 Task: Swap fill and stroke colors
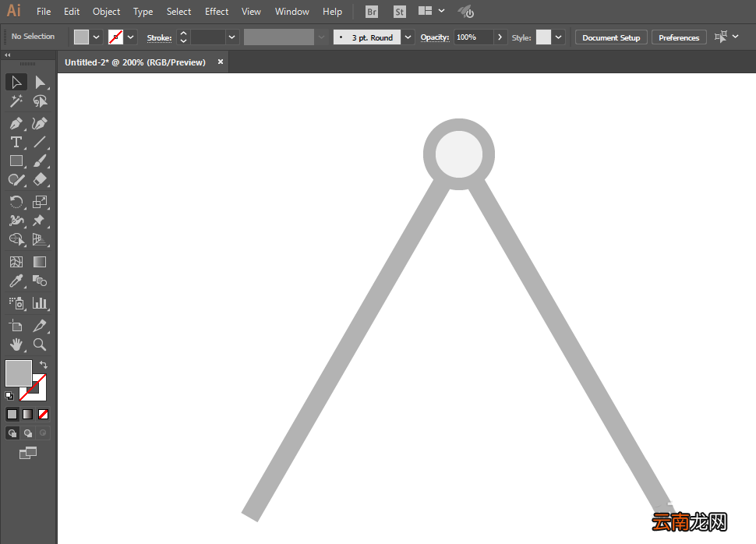point(44,365)
